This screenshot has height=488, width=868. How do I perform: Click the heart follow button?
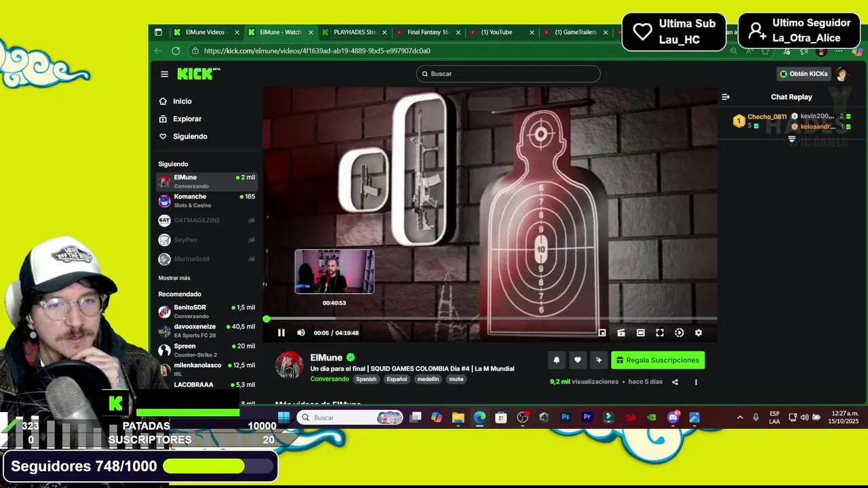click(x=578, y=360)
